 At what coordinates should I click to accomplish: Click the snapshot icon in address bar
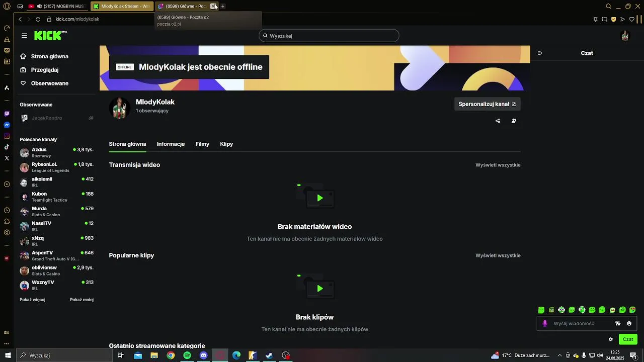tap(604, 19)
